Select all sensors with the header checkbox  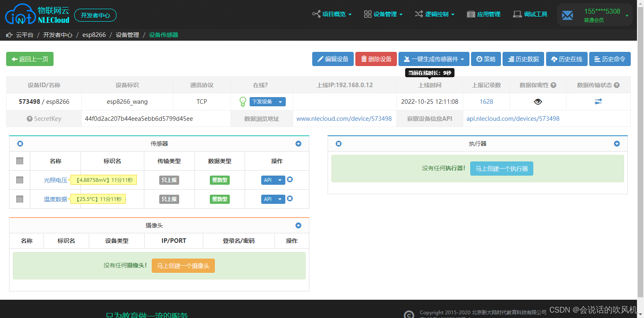tap(19, 161)
